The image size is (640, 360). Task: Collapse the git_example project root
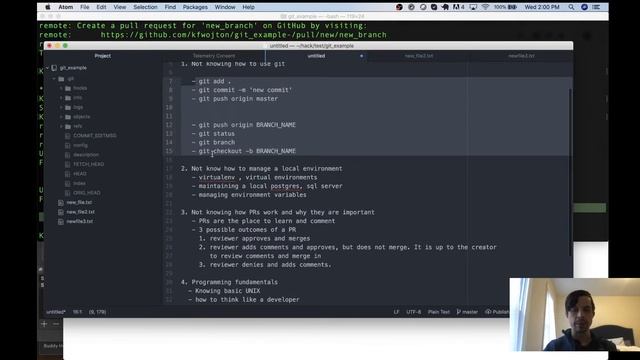coord(47,68)
